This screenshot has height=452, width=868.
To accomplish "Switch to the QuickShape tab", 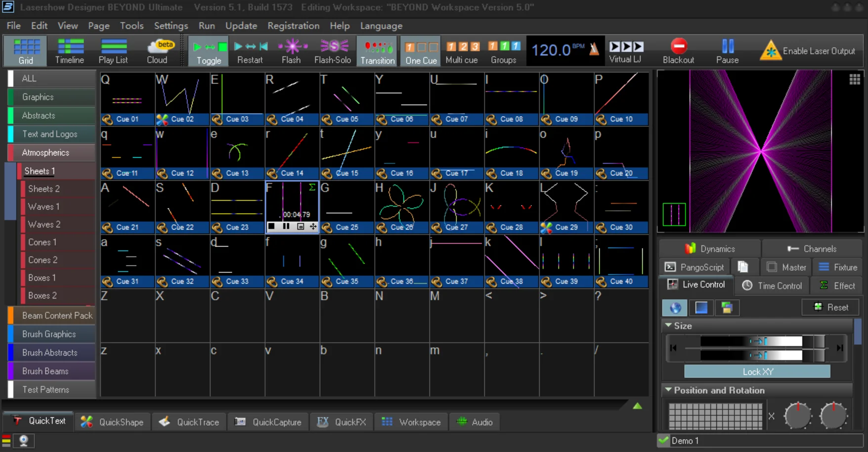I will 113,422.
